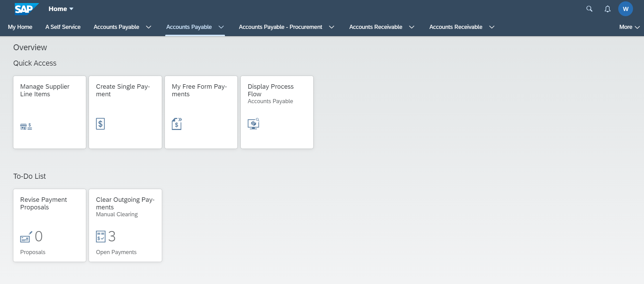This screenshot has height=284, width=644.
Task: Expand chevron of Accounts Payable beside A Self Service
Action: pyautogui.click(x=149, y=27)
